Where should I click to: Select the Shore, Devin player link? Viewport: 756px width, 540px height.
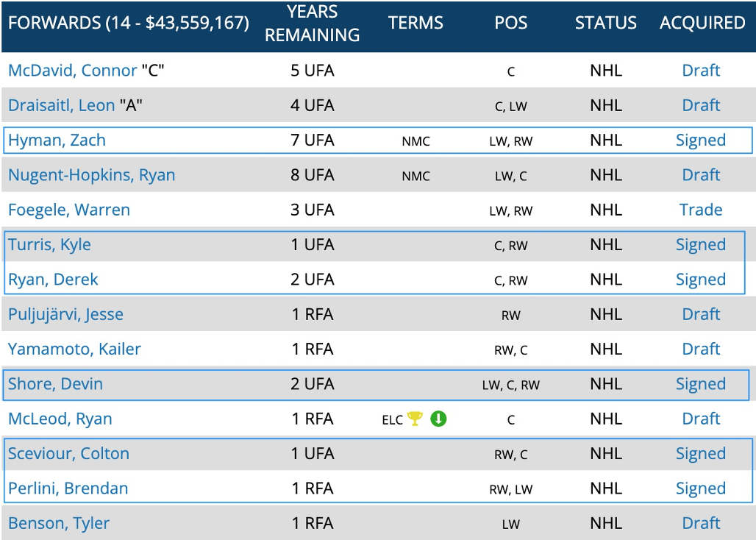coord(55,384)
